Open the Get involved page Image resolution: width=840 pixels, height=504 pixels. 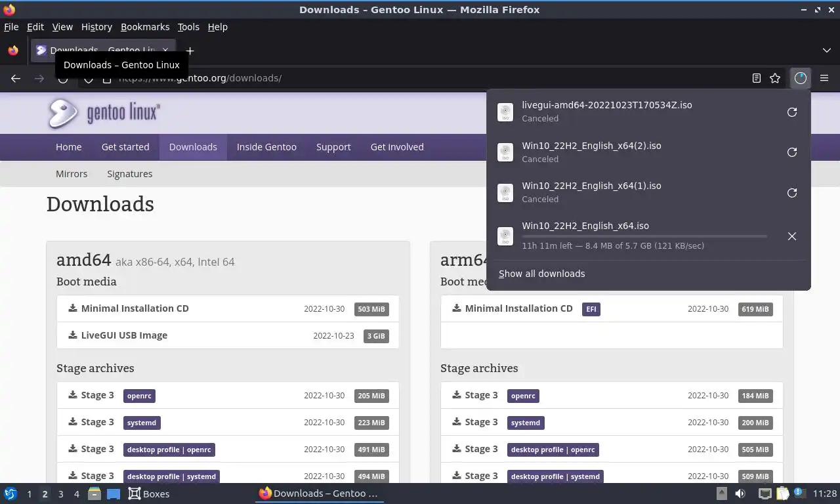pyautogui.click(x=397, y=147)
